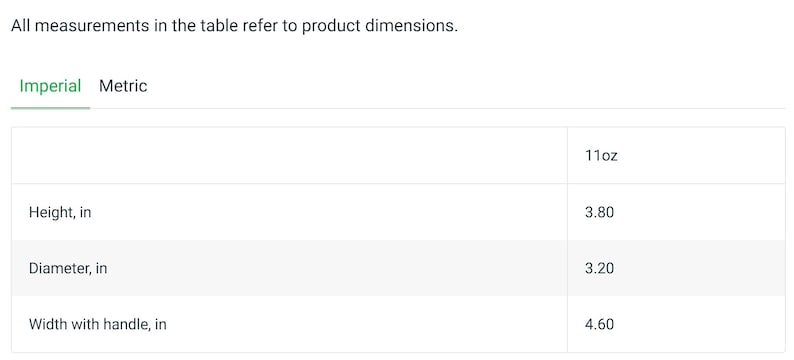Select the 3.80 height value

pos(599,212)
